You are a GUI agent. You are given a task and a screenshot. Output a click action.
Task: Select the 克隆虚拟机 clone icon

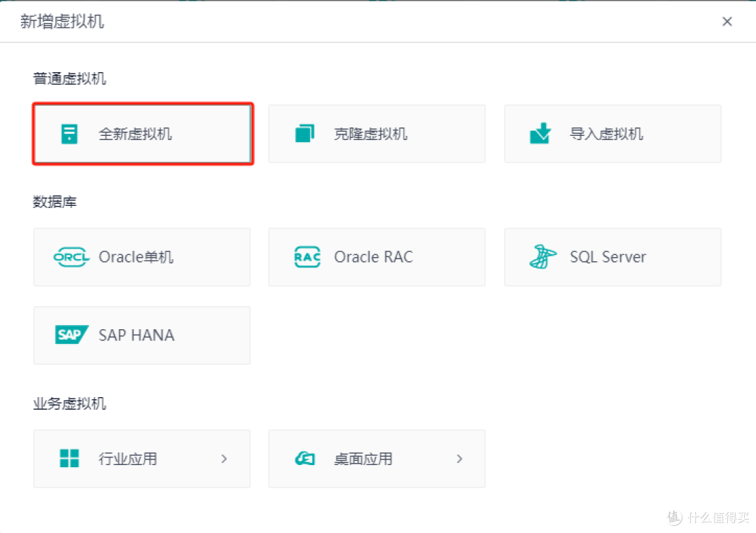point(304,134)
